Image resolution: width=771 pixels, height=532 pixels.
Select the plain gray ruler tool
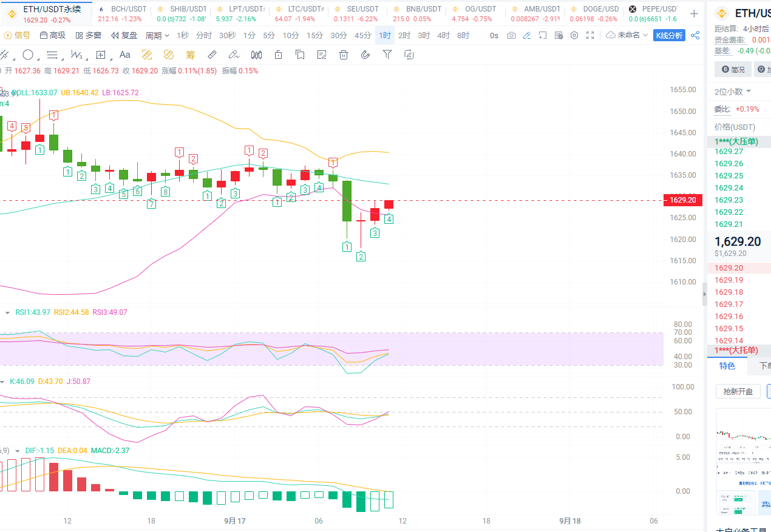(212, 55)
